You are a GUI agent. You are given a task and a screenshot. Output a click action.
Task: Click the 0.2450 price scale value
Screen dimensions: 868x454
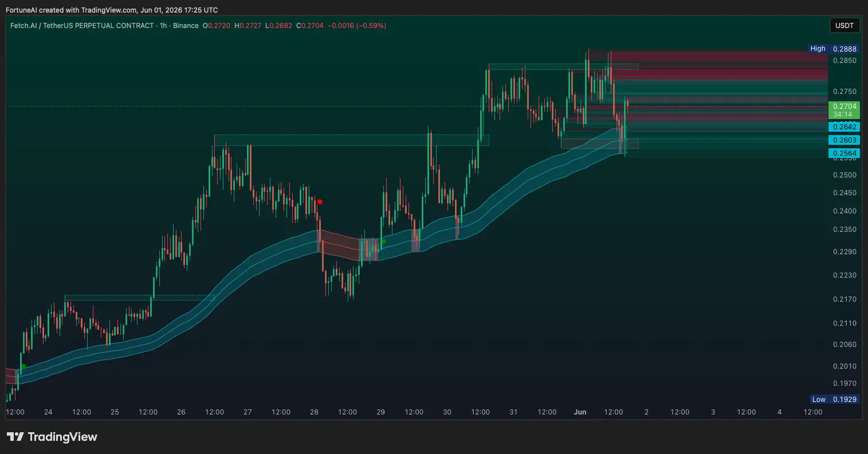[845, 193]
